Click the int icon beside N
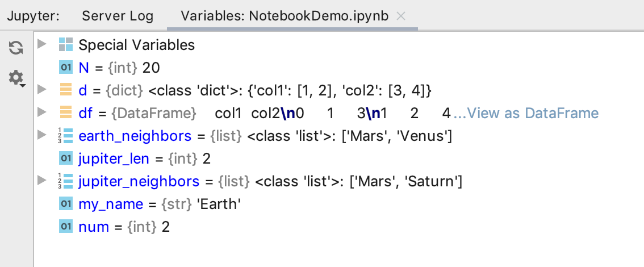 (66, 68)
